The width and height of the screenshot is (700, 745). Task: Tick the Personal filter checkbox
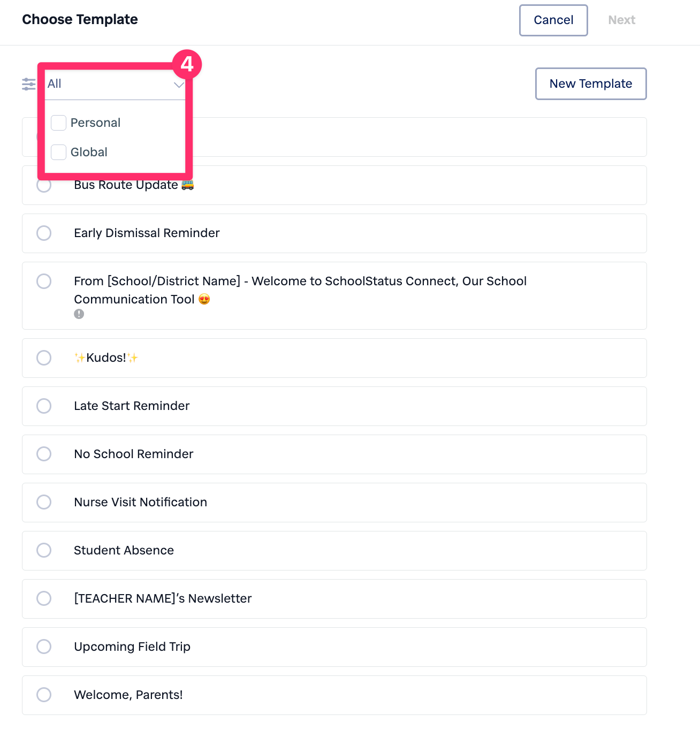pos(59,123)
